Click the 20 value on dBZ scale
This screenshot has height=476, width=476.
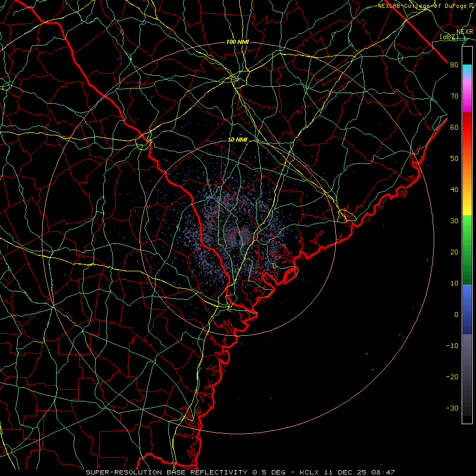[454, 252]
